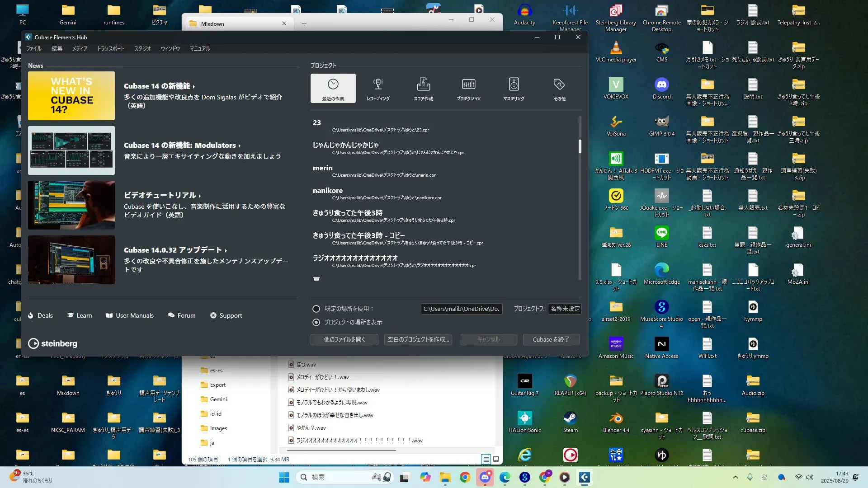
Task: Select the use default location radio button
Action: (x=316, y=309)
